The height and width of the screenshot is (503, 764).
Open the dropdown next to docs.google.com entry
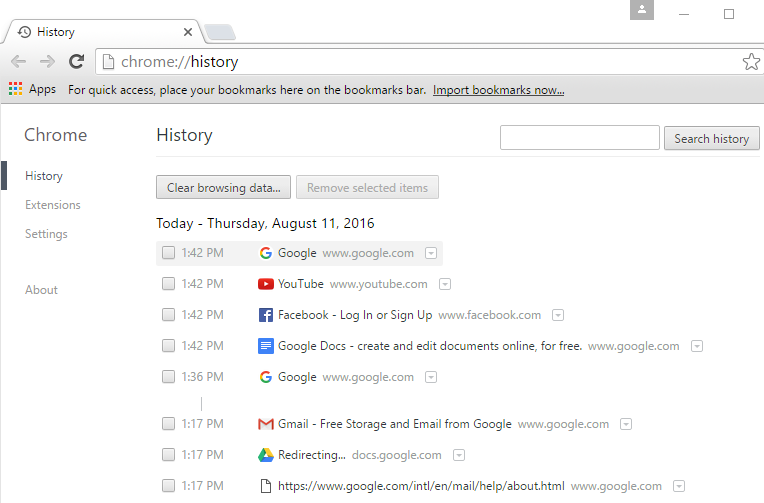tap(458, 455)
